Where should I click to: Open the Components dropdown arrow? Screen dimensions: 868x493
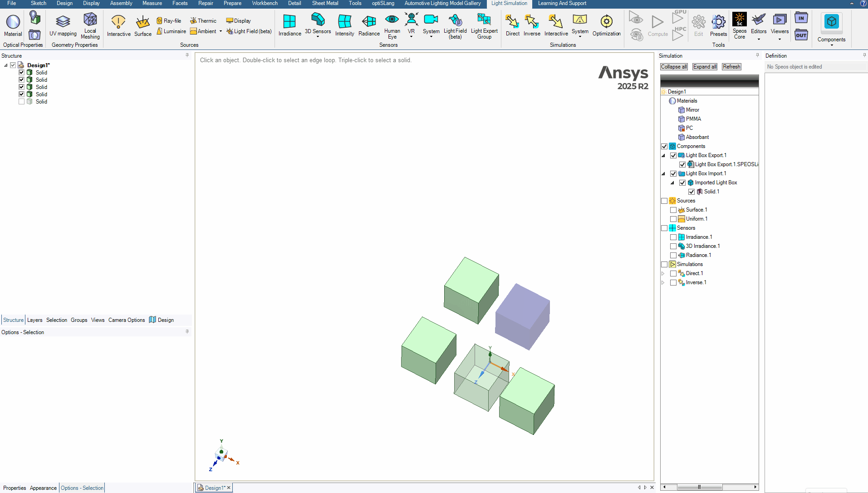(831, 45)
